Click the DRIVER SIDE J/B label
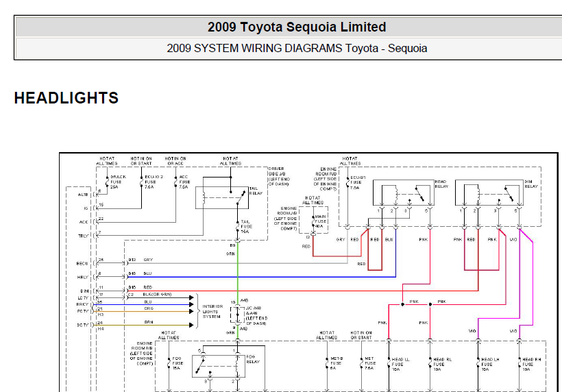Image resolution: width=562 pixels, height=392 pixels. 279,176
